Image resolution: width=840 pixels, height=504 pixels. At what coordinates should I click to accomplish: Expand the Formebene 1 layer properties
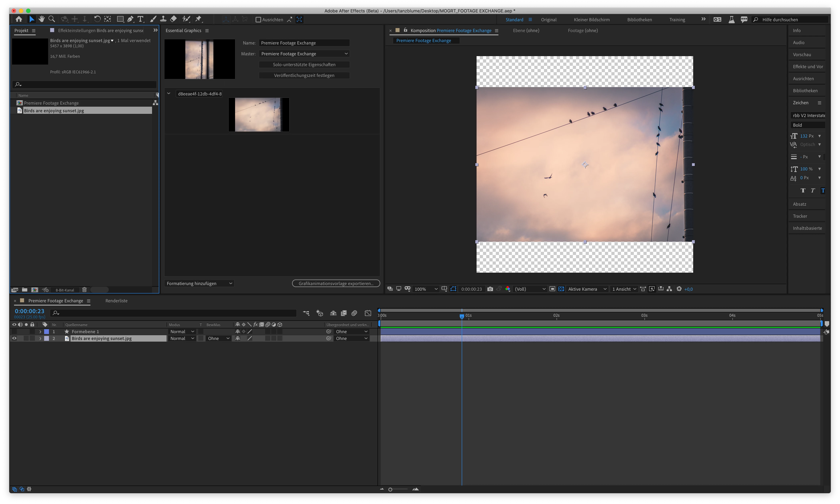tap(40, 331)
